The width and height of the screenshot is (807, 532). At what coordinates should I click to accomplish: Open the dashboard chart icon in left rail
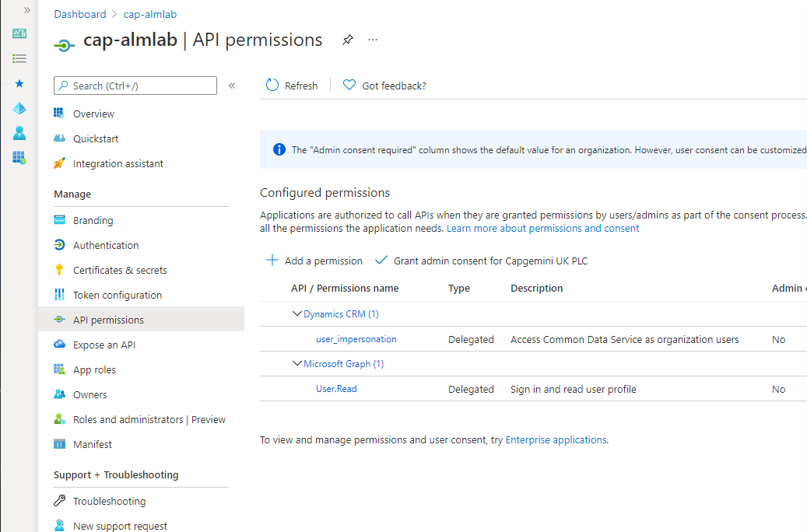pos(19,33)
